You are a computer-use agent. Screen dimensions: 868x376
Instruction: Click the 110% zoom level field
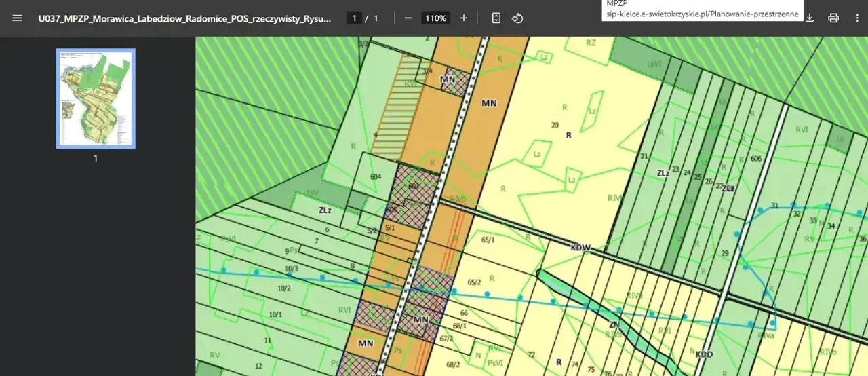(x=435, y=18)
